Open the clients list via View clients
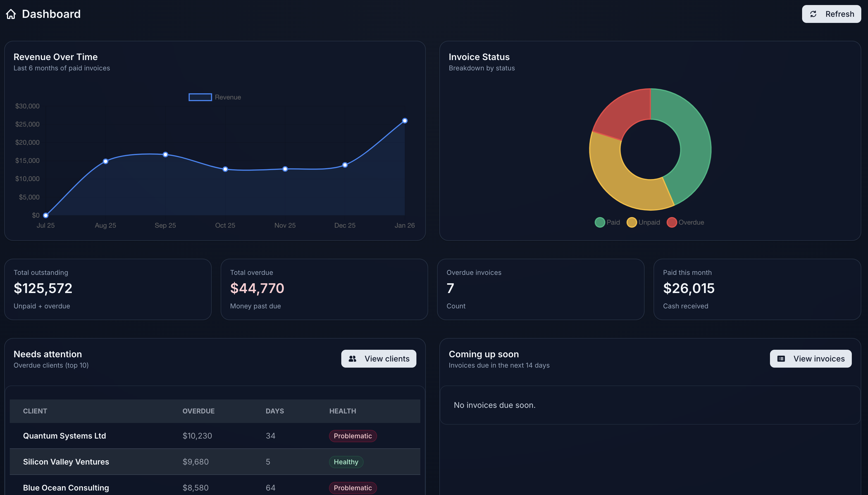Viewport: 868px width, 495px height. (x=379, y=358)
